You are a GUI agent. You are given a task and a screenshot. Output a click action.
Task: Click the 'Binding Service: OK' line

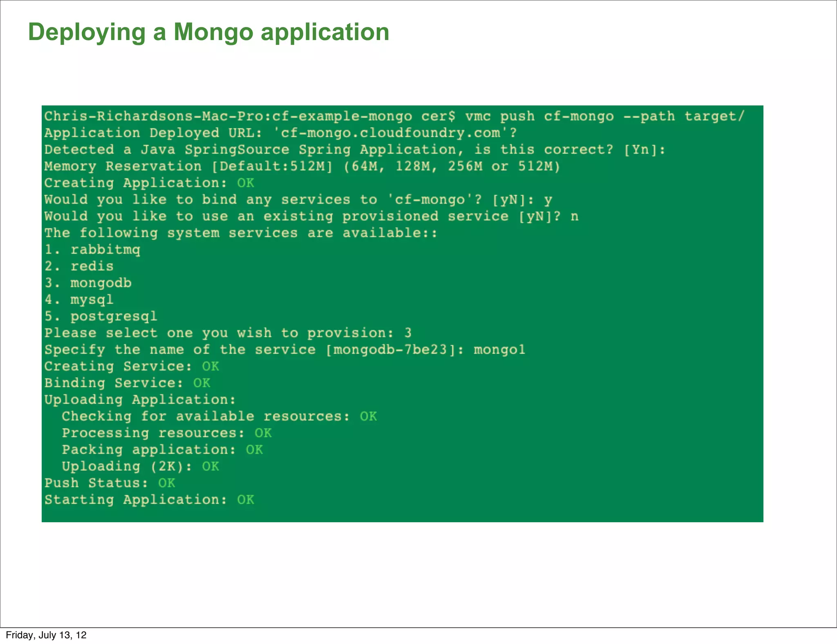[x=128, y=383]
